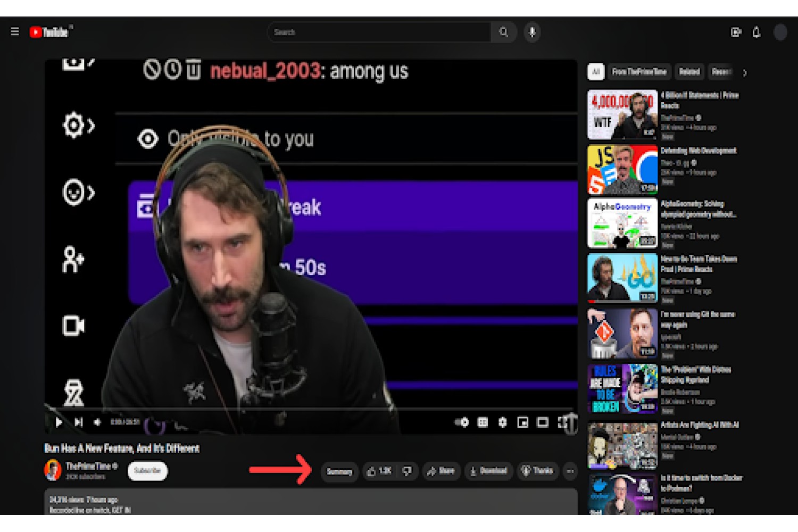Click the video progress bar
Viewport: 798px width, 532px height.
(311, 410)
